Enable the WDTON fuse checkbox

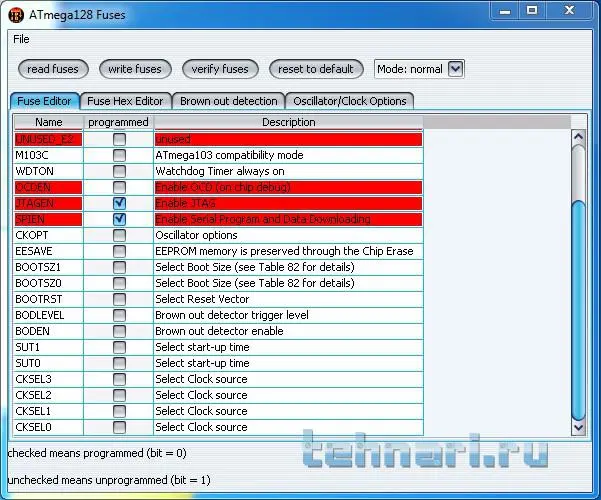pyautogui.click(x=119, y=171)
